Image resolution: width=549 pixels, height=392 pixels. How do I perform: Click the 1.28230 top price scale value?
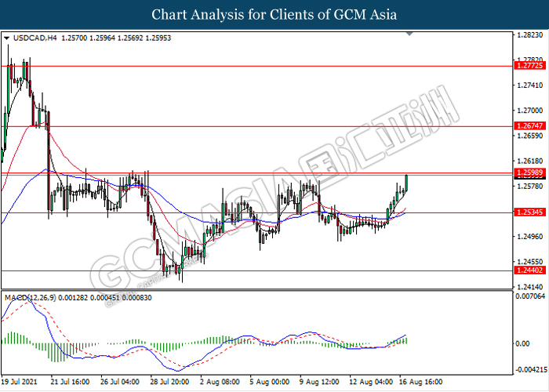point(530,35)
